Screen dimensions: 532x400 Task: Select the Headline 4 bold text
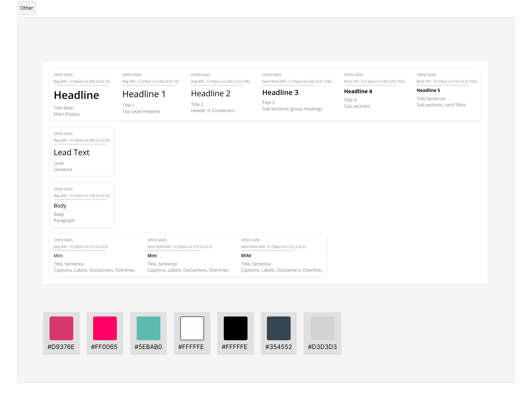[358, 91]
